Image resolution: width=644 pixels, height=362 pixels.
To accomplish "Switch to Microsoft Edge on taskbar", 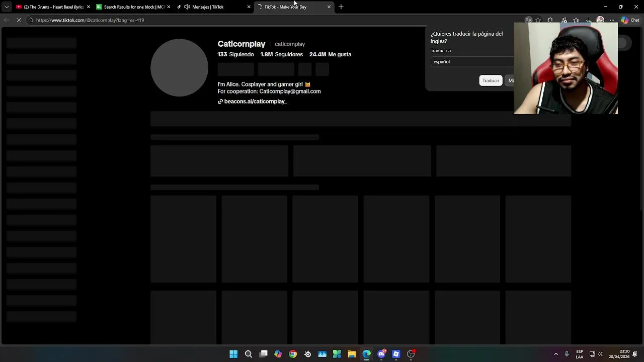I will coord(367,354).
